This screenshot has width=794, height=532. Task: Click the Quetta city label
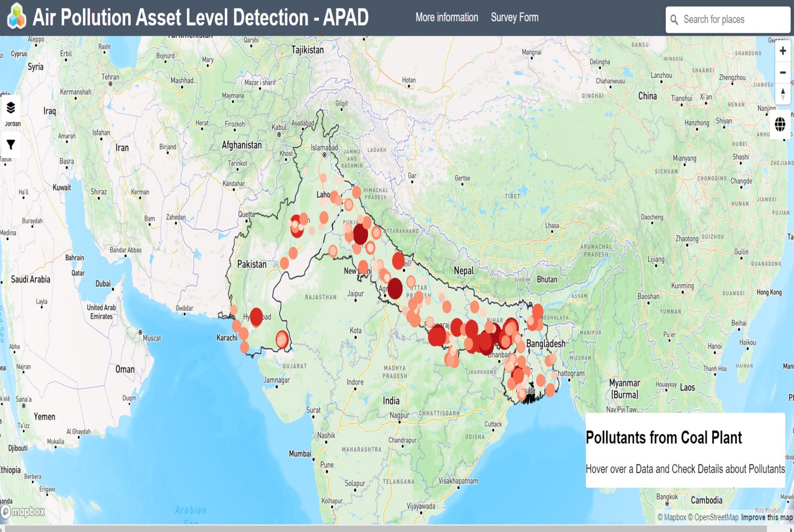246,214
